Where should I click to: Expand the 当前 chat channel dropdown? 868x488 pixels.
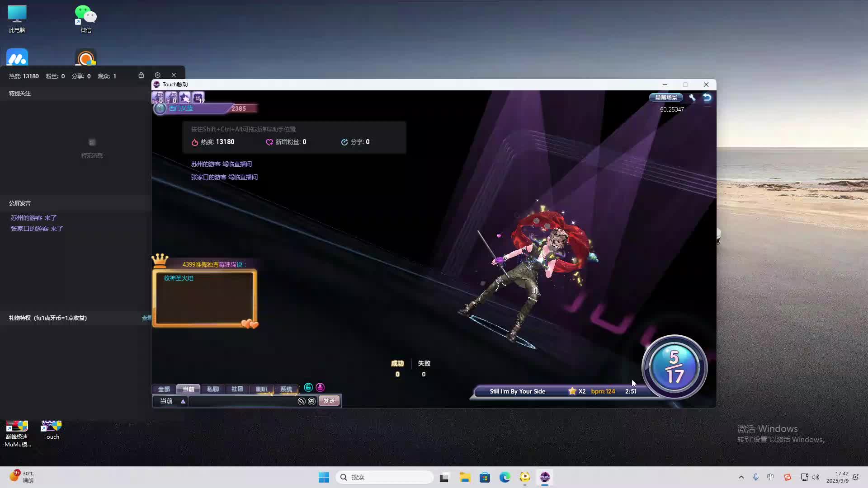[x=183, y=401]
